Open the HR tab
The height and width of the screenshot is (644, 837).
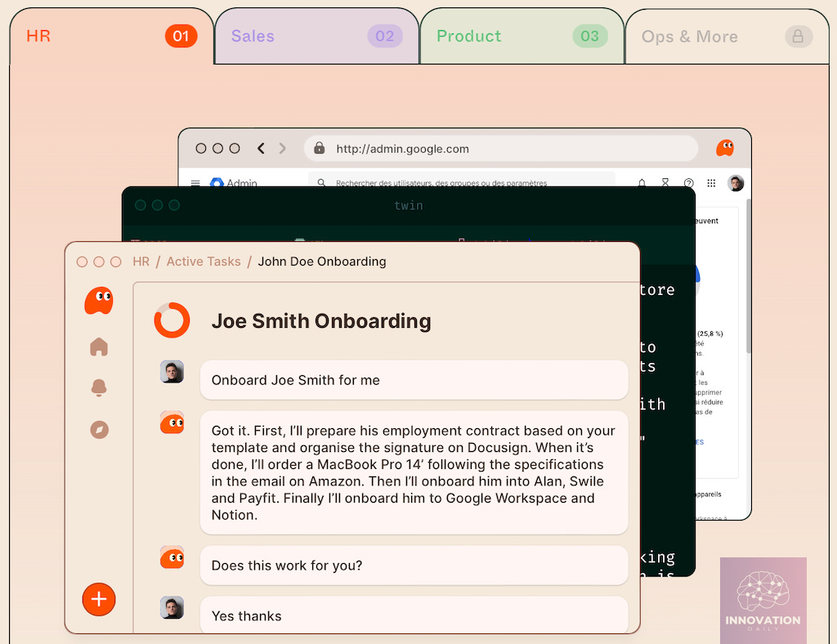tap(111, 36)
